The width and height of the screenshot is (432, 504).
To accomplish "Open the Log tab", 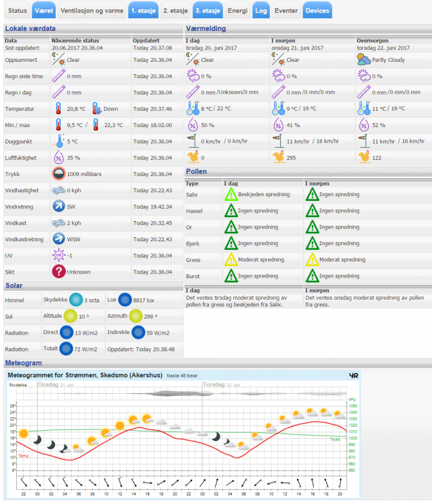I will [261, 11].
